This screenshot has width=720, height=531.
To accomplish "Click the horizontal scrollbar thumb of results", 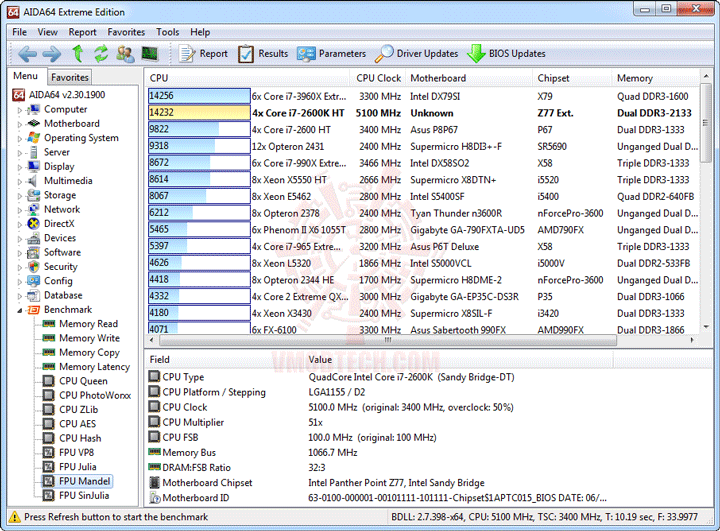I will pos(388,340).
